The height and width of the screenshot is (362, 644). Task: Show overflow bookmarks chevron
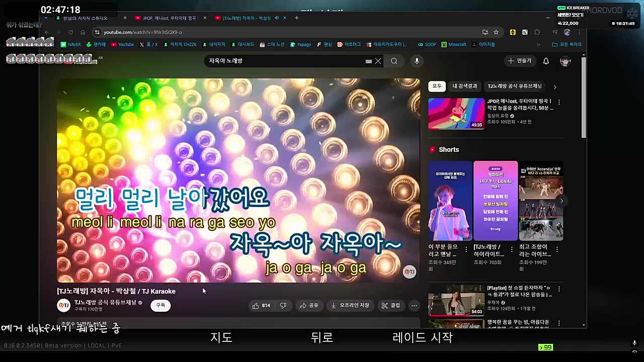tap(538, 44)
